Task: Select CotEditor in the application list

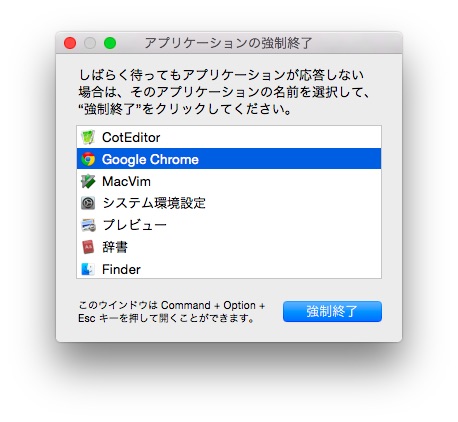Action: (x=229, y=137)
